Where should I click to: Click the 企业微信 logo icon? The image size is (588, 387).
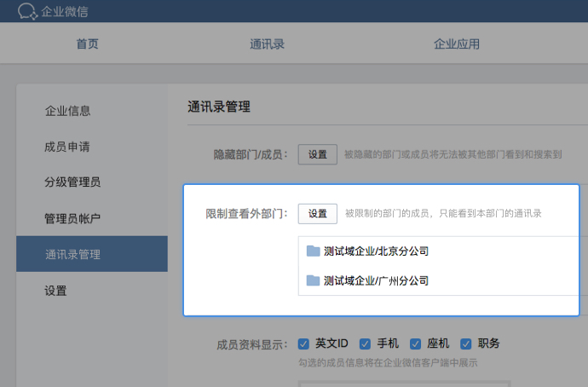(x=27, y=11)
